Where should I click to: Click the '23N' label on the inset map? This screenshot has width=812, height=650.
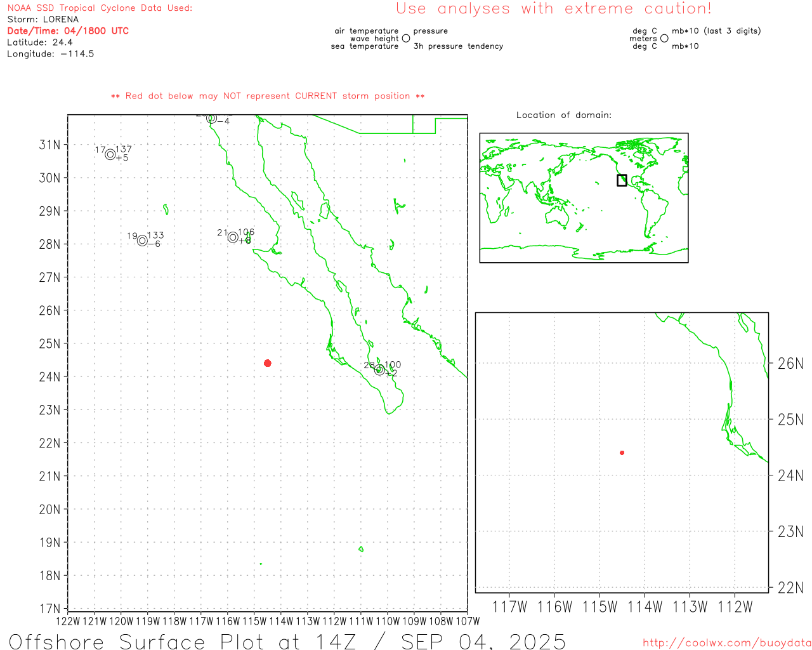coord(790,531)
